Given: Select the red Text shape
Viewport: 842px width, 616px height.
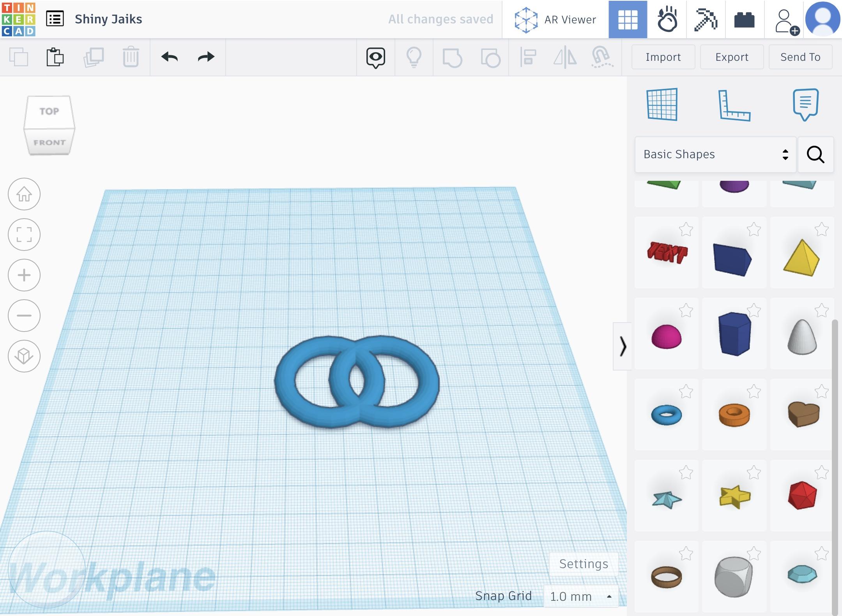Looking at the screenshot, I should tap(667, 252).
